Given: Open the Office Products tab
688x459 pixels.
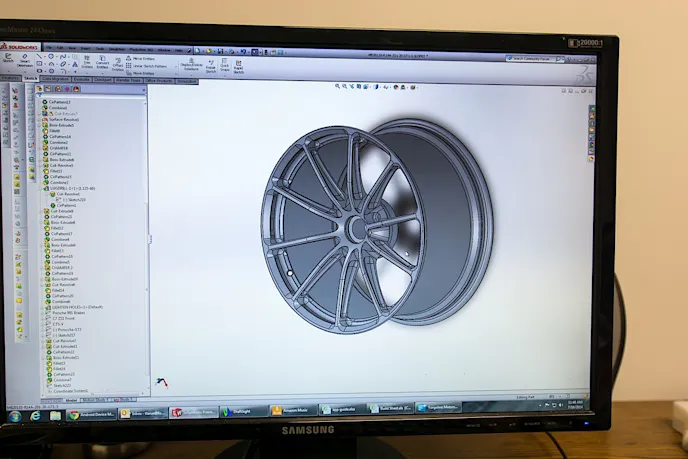Looking at the screenshot, I should coord(158,80).
